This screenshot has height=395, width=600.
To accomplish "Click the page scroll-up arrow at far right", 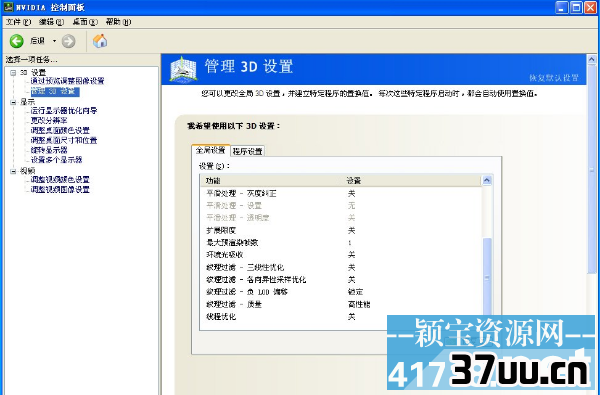I will coord(592,59).
